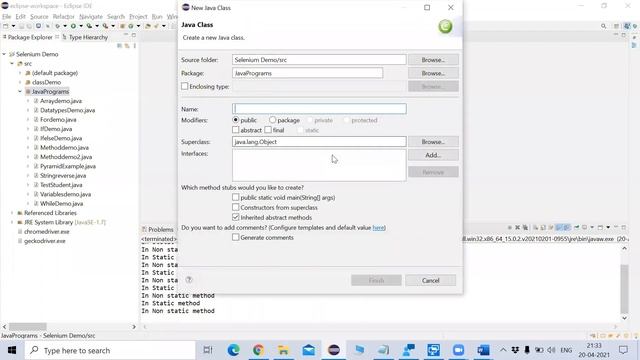Click the Debug toolbar icon

58,26
